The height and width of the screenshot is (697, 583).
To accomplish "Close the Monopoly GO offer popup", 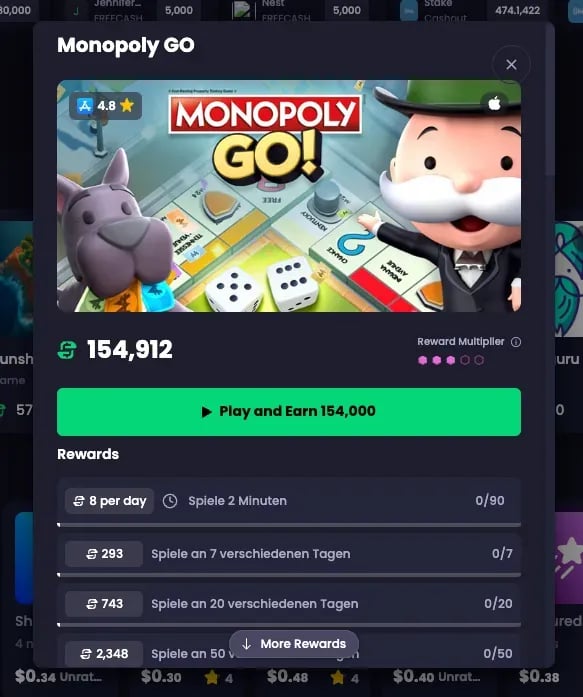I will 511,64.
